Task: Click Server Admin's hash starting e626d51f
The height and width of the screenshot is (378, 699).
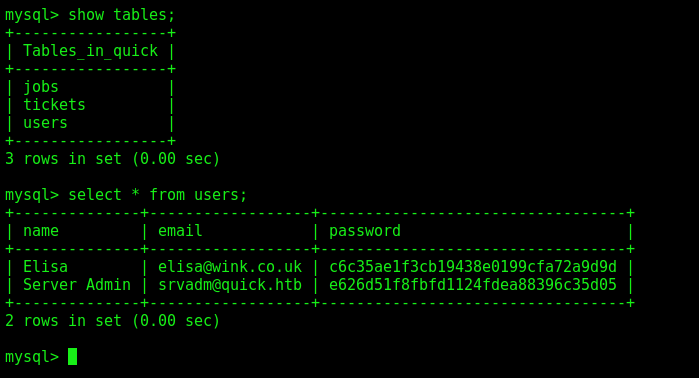Action: pos(473,285)
